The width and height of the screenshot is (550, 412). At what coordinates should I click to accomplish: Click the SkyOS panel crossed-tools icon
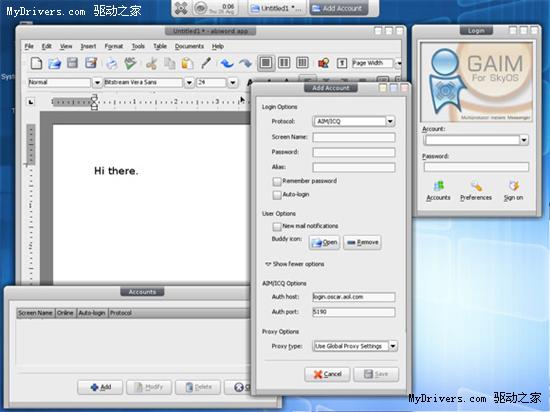click(181, 8)
